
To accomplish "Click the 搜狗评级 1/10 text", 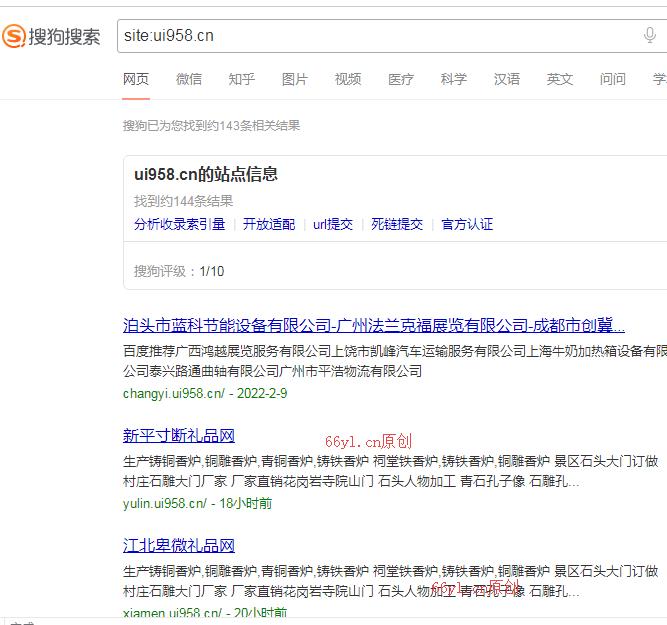I will (x=179, y=271).
